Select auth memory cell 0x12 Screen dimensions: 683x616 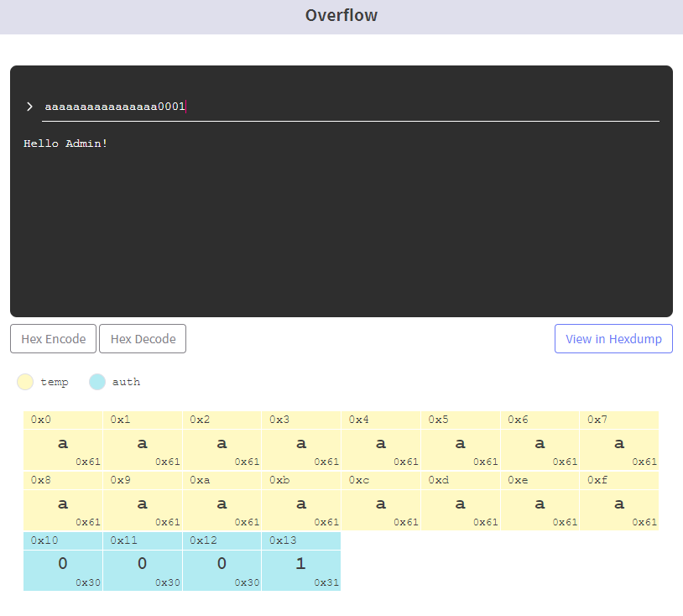point(222,561)
